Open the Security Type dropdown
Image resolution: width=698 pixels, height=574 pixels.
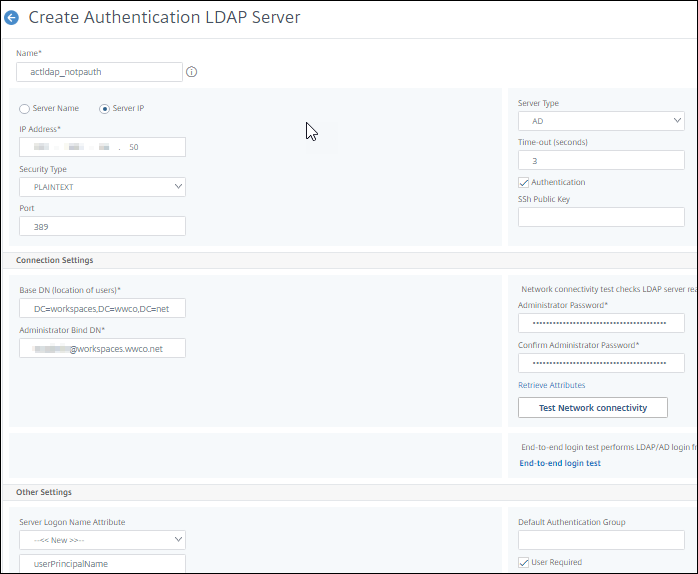pos(102,187)
